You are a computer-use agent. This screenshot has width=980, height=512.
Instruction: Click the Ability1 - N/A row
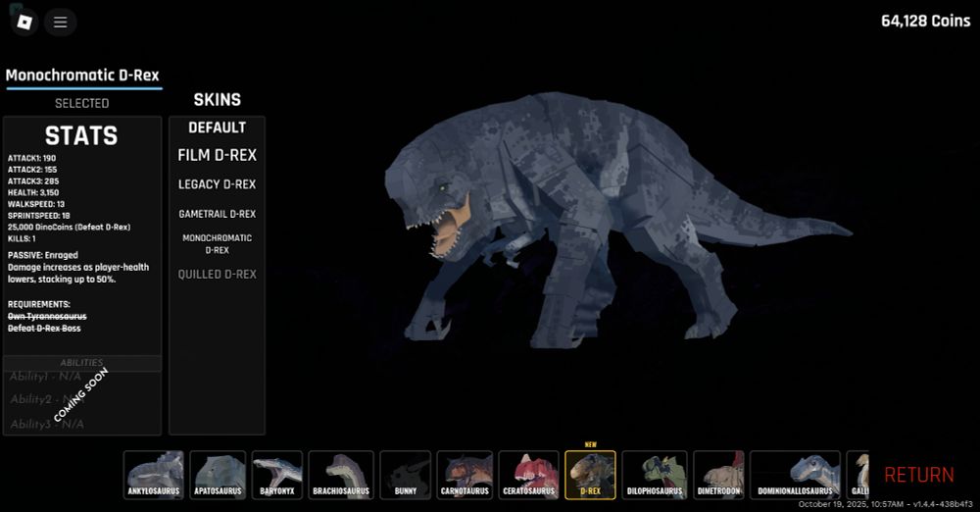coord(46,377)
